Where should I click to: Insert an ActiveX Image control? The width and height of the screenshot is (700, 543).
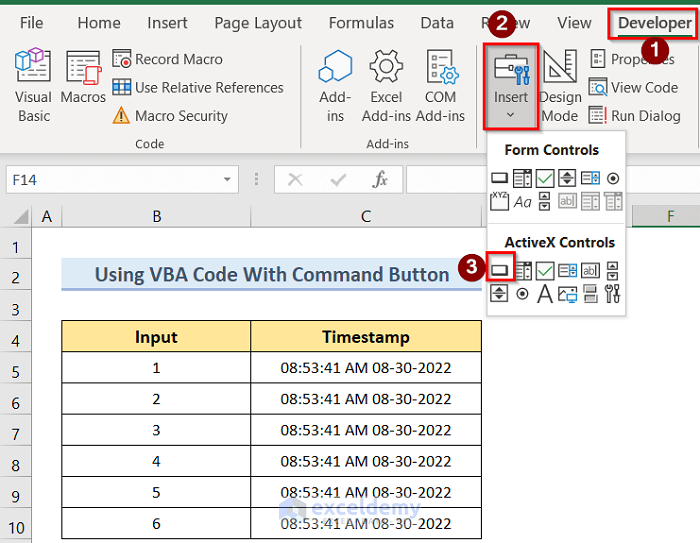(568, 294)
